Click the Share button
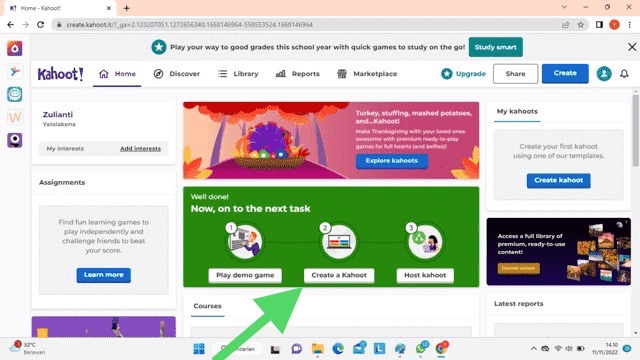The image size is (640, 360). click(x=516, y=74)
